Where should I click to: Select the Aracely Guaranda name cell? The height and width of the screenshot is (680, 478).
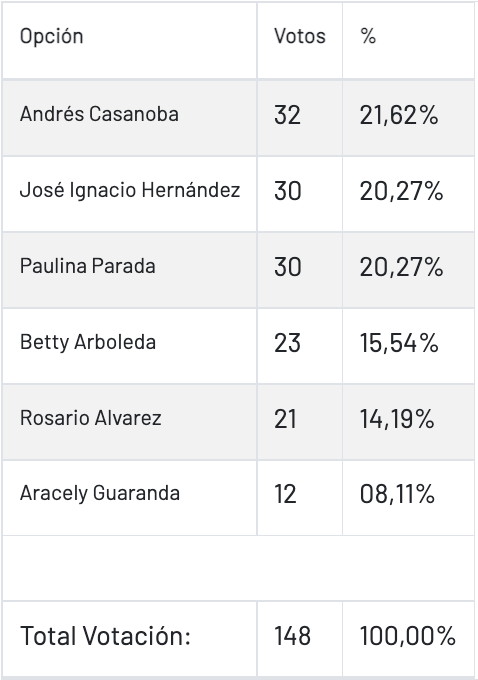coord(130,498)
